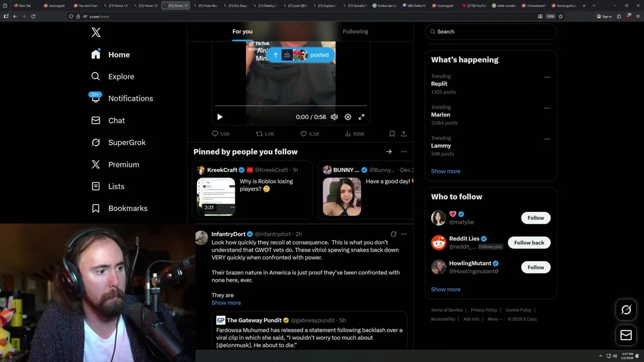This screenshot has height=362, width=644.
Task: Open InfantryDort's profile avatar
Action: pyautogui.click(x=202, y=238)
